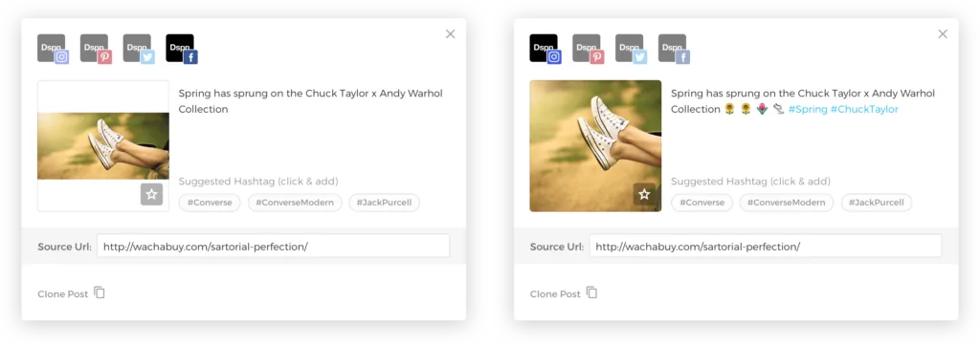The height and width of the screenshot is (345, 980).
Task: Add #ConverseModern hashtag in left dialog
Action: click(x=295, y=203)
